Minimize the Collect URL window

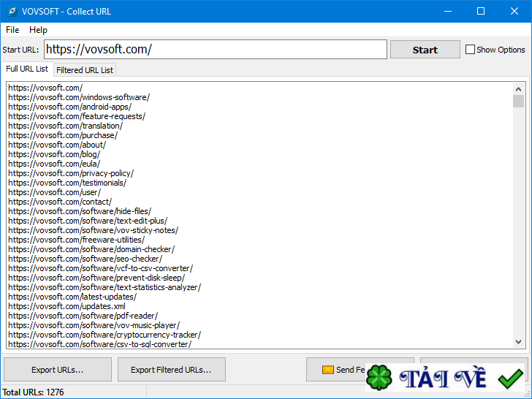pyautogui.click(x=448, y=11)
